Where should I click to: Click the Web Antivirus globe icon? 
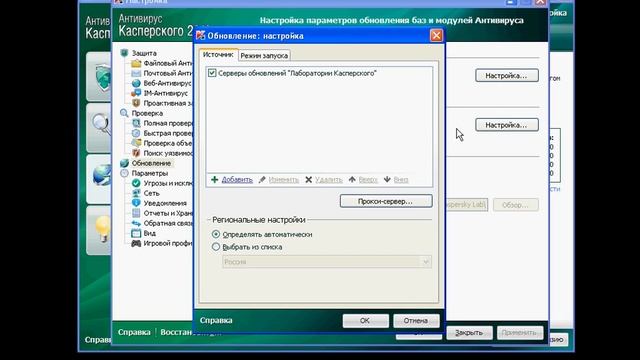[136, 83]
